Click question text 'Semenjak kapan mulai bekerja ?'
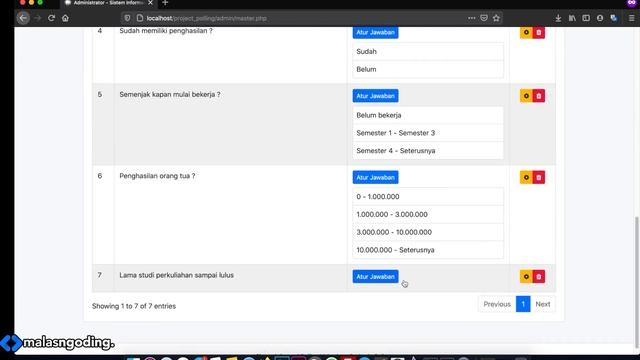 [170, 94]
